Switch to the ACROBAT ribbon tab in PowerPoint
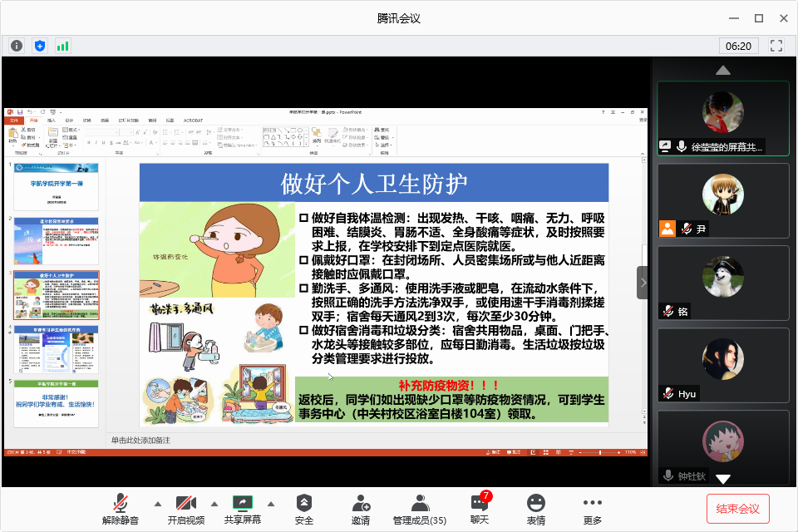This screenshot has height=532, width=798. click(193, 120)
